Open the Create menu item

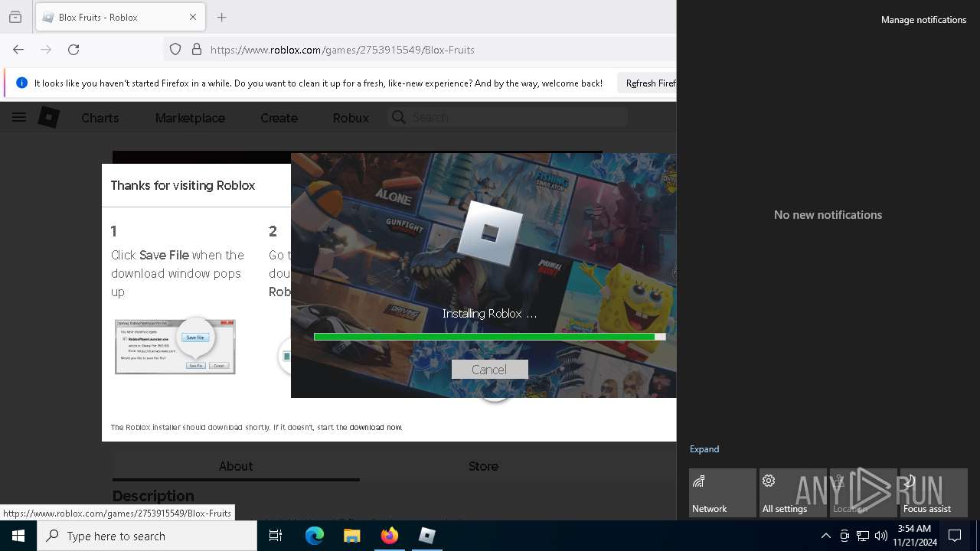pos(279,118)
